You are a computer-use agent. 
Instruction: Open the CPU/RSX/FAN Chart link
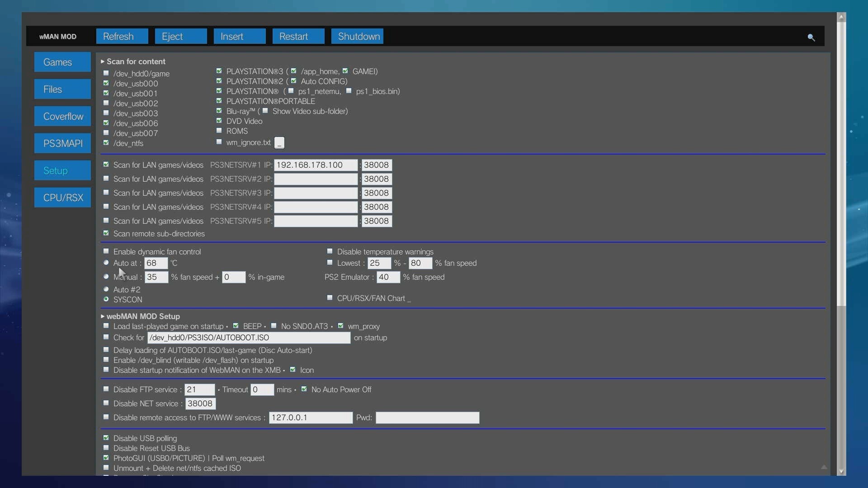pyautogui.click(x=371, y=298)
